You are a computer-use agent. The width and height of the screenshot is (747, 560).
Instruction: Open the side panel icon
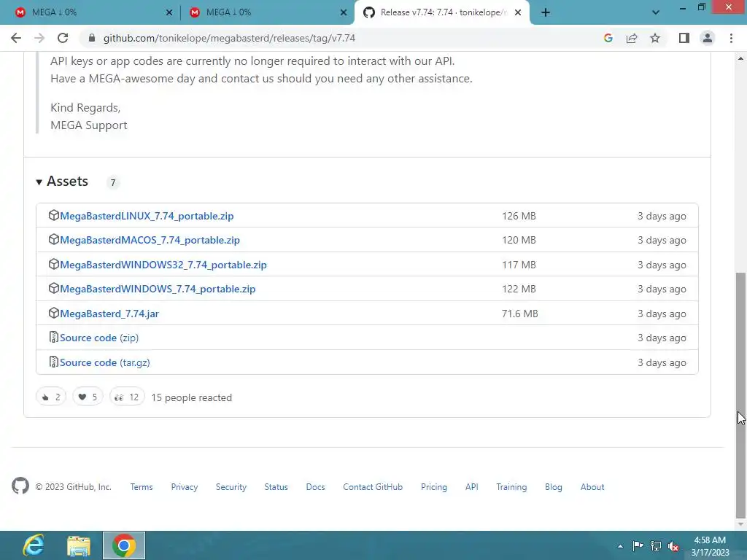click(x=684, y=38)
